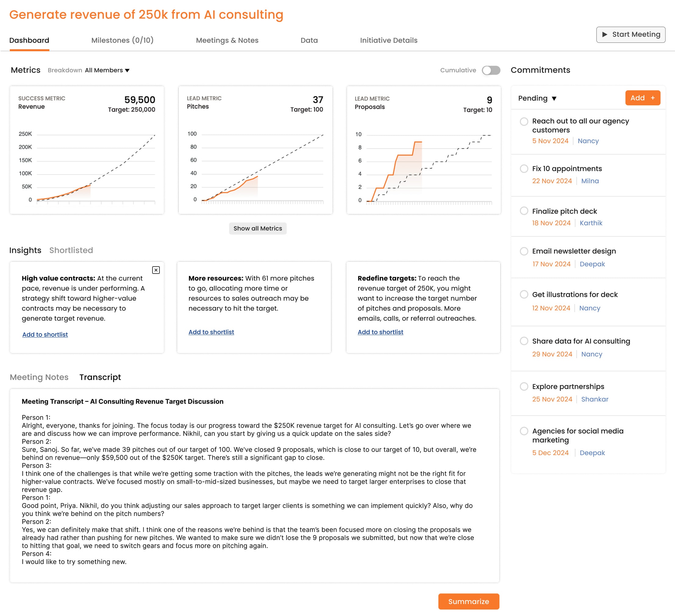The width and height of the screenshot is (675, 616).
Task: Click the Transcript tab to view transcript
Action: [x=99, y=377]
